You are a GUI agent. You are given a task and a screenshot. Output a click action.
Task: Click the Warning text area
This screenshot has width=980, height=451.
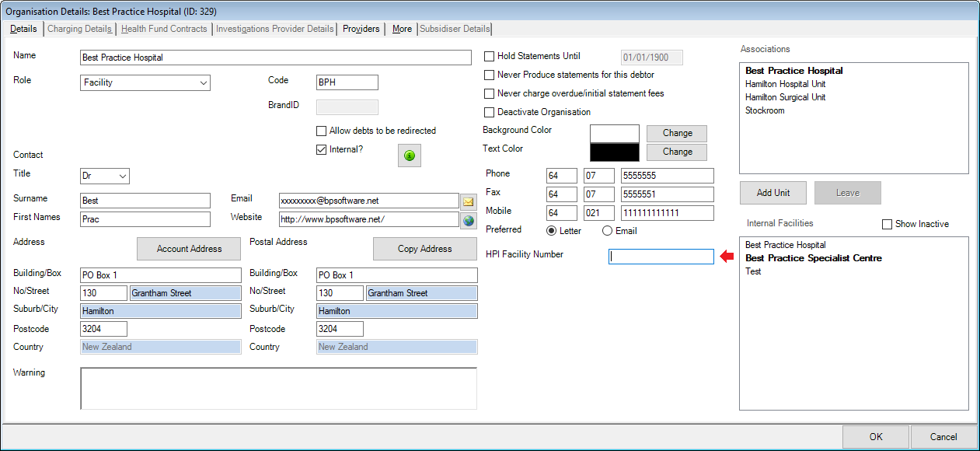[279, 388]
